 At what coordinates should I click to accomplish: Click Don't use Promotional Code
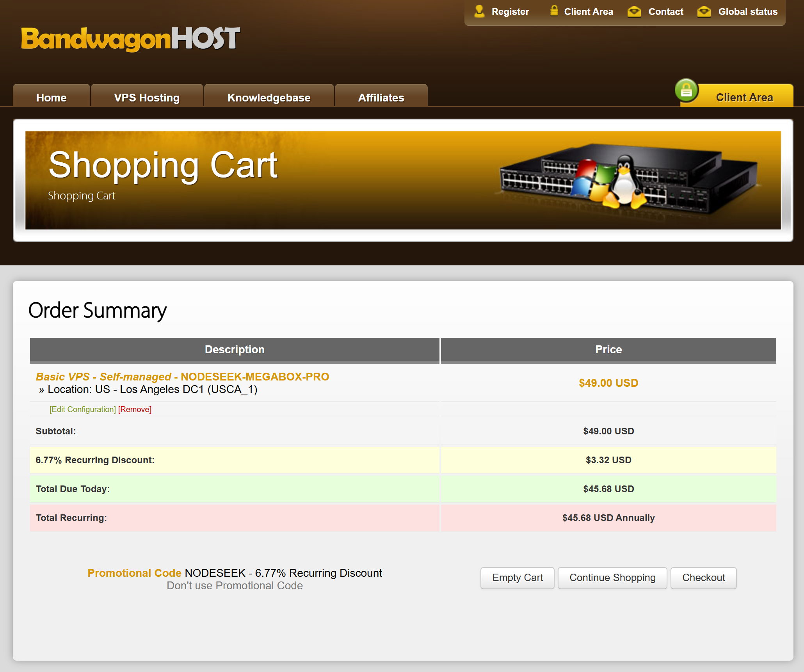[235, 585]
